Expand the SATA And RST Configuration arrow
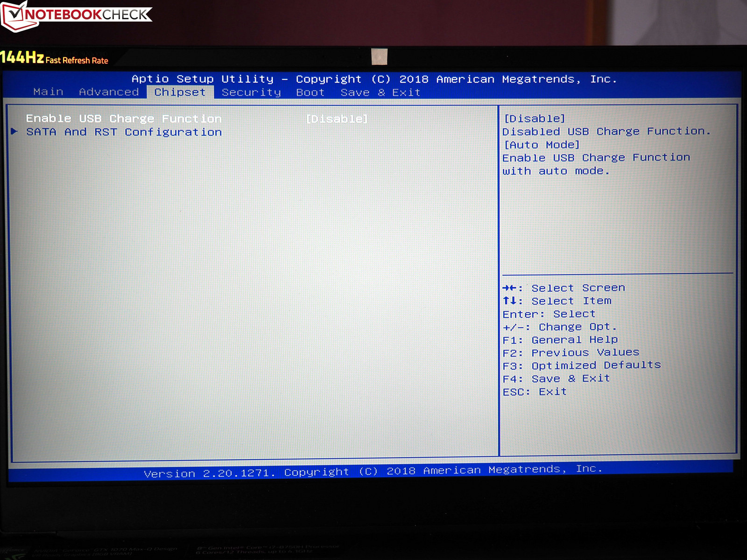The width and height of the screenshot is (747, 560). click(x=14, y=132)
